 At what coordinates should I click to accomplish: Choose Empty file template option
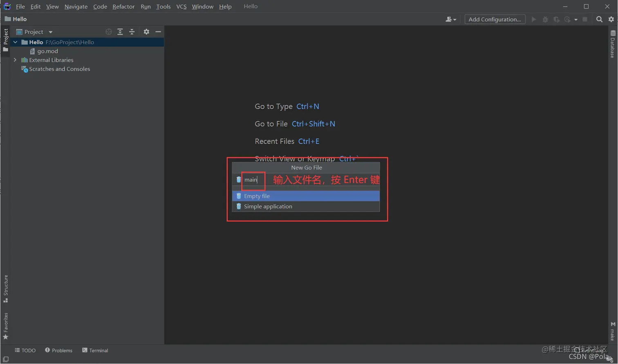pos(306,196)
